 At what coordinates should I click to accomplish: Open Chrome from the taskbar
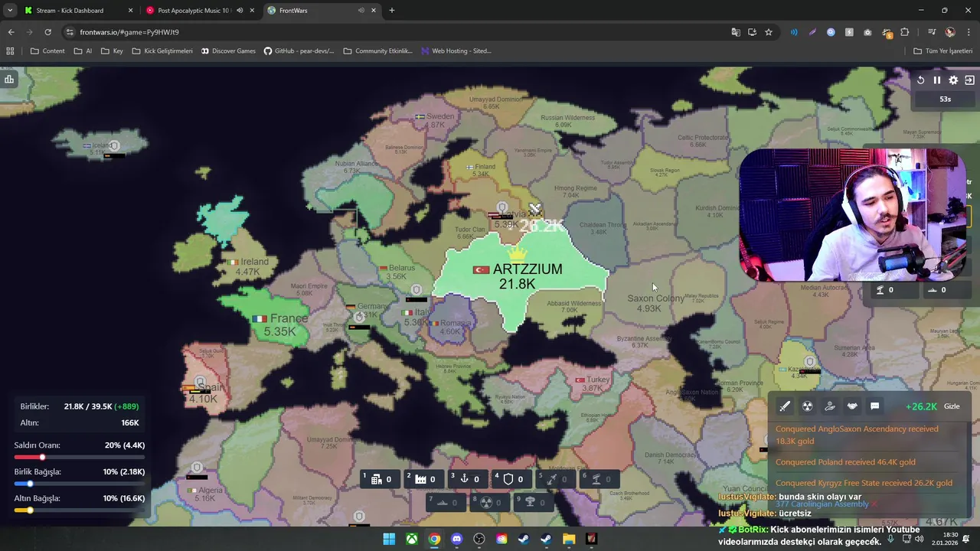pyautogui.click(x=434, y=539)
